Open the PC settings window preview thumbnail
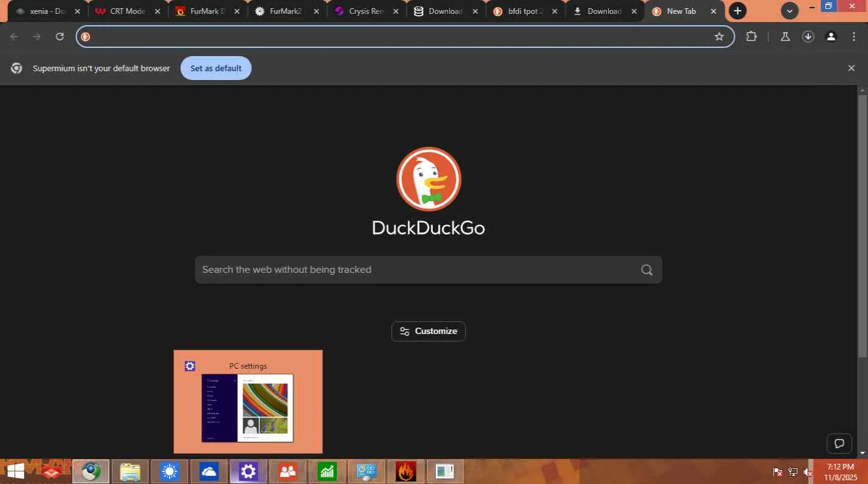 pos(248,402)
